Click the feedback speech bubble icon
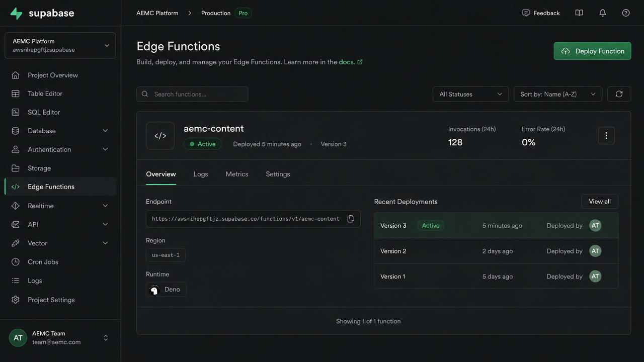 tap(526, 13)
